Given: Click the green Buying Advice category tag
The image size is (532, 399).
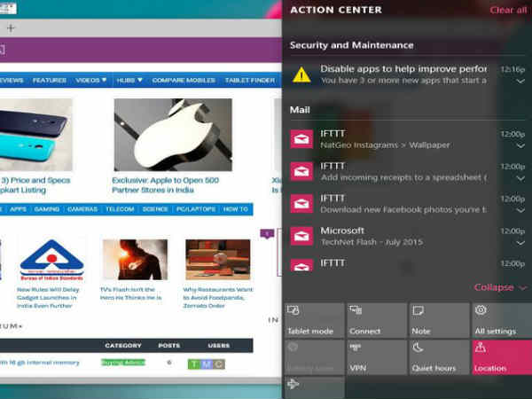Looking at the screenshot, I should 123,363.
